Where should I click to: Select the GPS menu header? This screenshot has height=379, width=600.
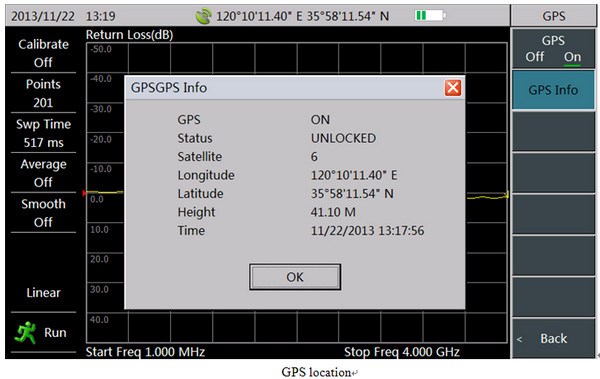(x=553, y=16)
